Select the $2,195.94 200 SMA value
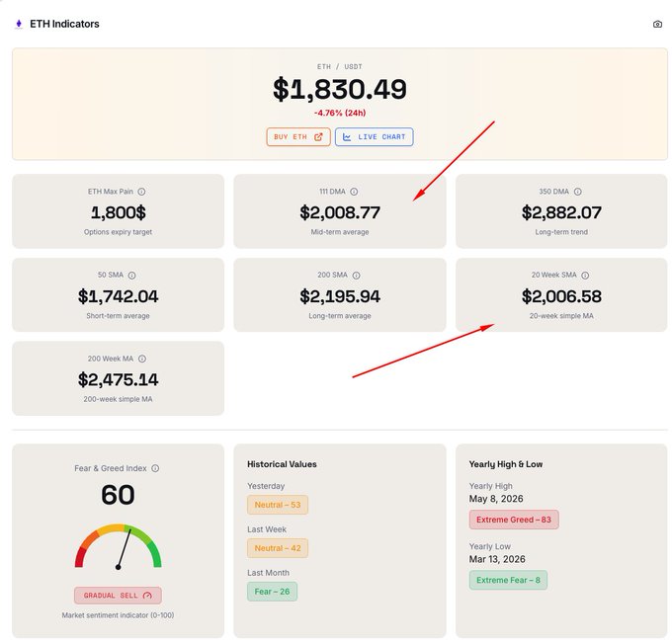Image resolution: width=672 pixels, height=644 pixels. click(x=340, y=296)
